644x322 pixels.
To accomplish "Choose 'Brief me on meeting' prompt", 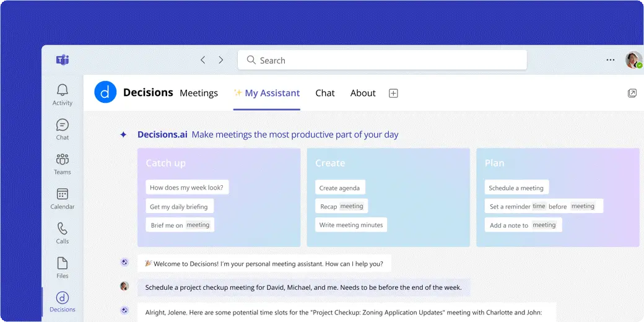I will pos(180,225).
